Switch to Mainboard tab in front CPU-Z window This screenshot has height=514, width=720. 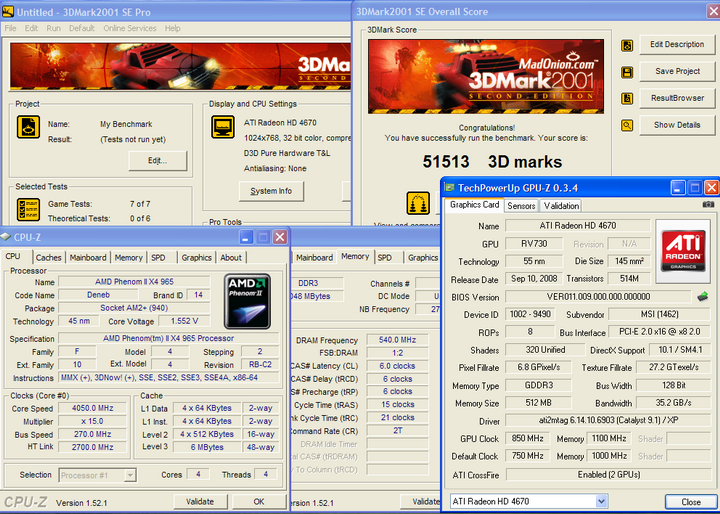tap(88, 258)
